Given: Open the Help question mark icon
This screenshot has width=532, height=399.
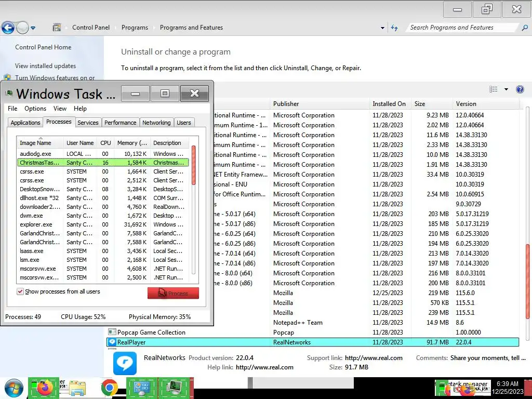Looking at the screenshot, I should point(520,89).
